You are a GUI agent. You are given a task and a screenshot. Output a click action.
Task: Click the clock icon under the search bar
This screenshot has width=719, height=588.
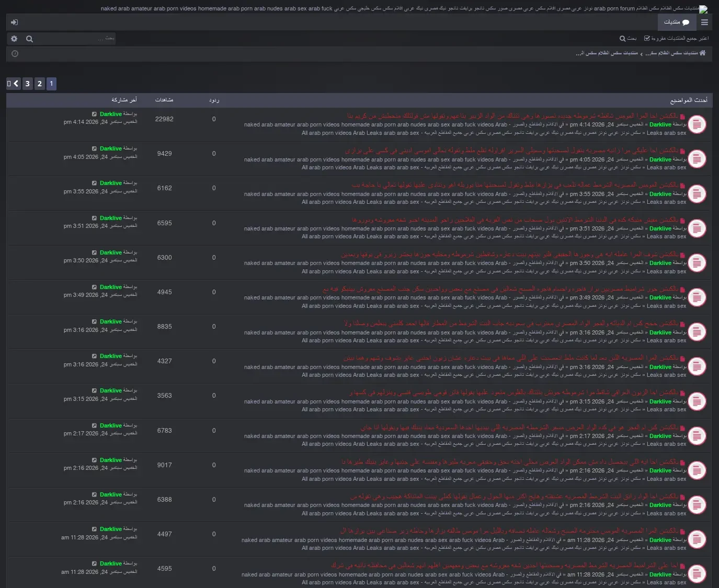point(15,54)
